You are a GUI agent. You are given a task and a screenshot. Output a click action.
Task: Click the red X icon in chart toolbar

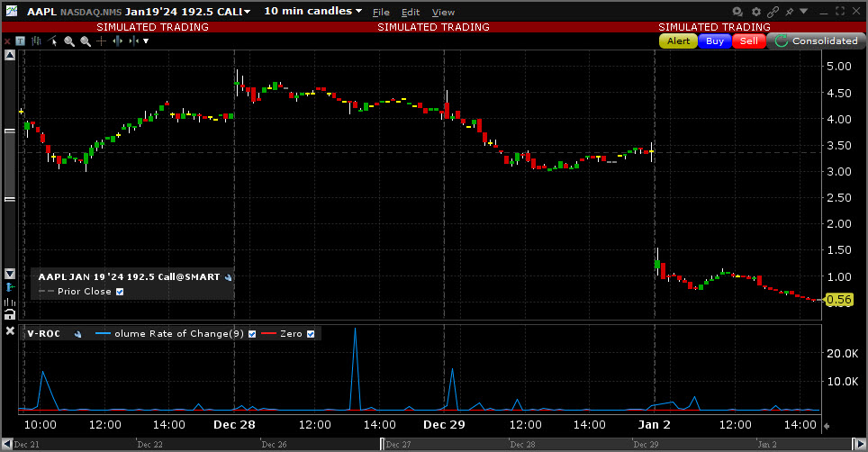(7, 41)
